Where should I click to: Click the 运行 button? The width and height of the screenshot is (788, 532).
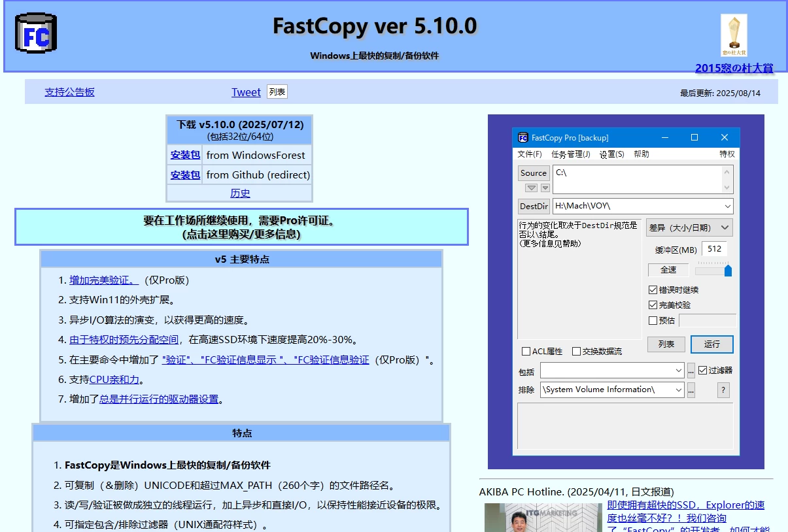(712, 344)
